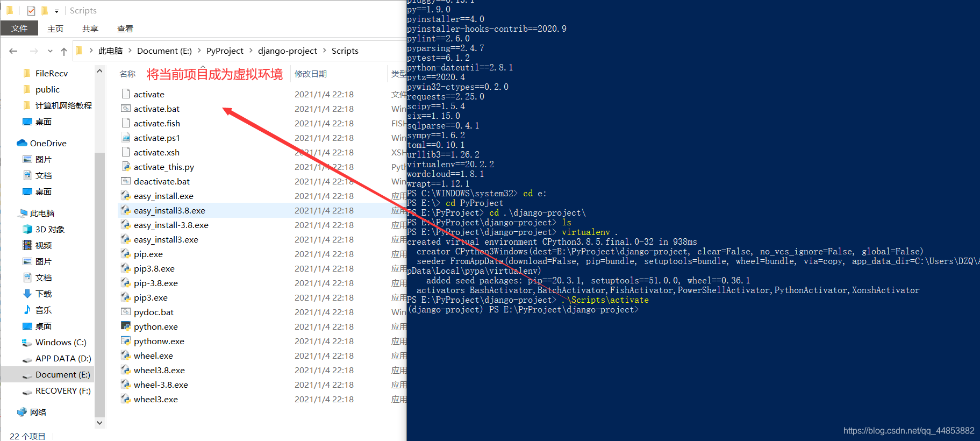Select easy_install3.exe file name
Screen dimensions: 980x441
(x=166, y=239)
